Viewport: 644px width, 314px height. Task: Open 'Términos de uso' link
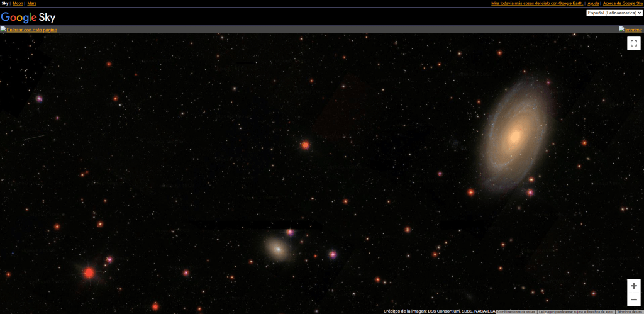click(630, 312)
